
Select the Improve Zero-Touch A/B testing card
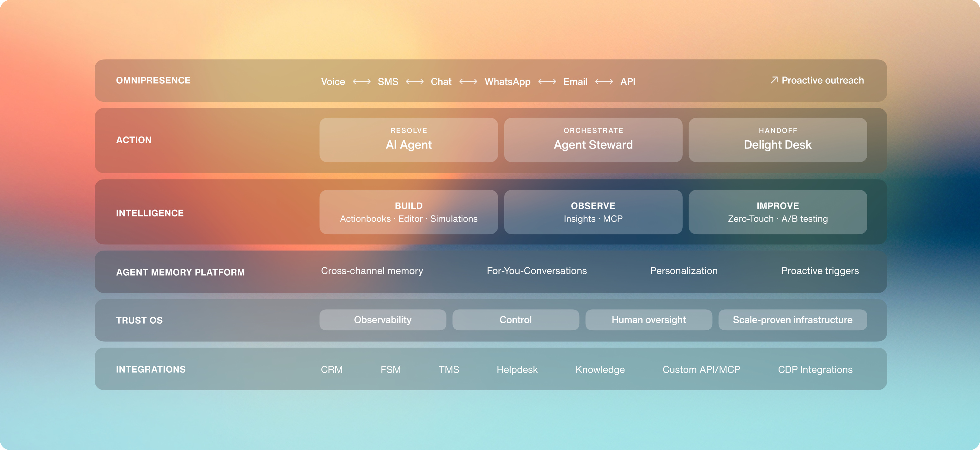click(x=778, y=212)
